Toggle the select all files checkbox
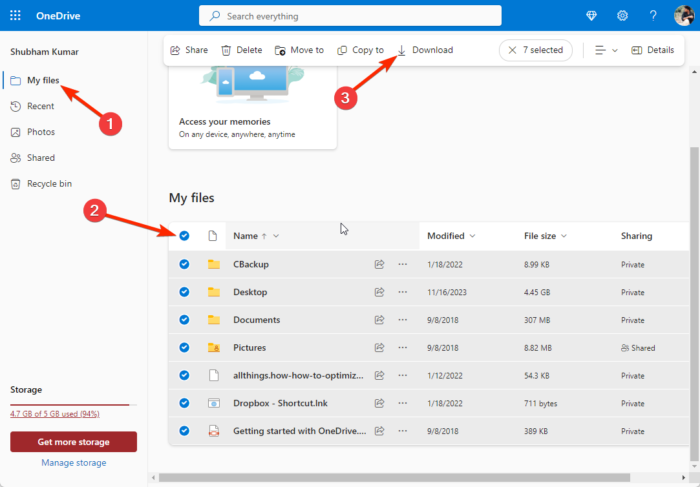This screenshot has height=487, width=700. [184, 236]
